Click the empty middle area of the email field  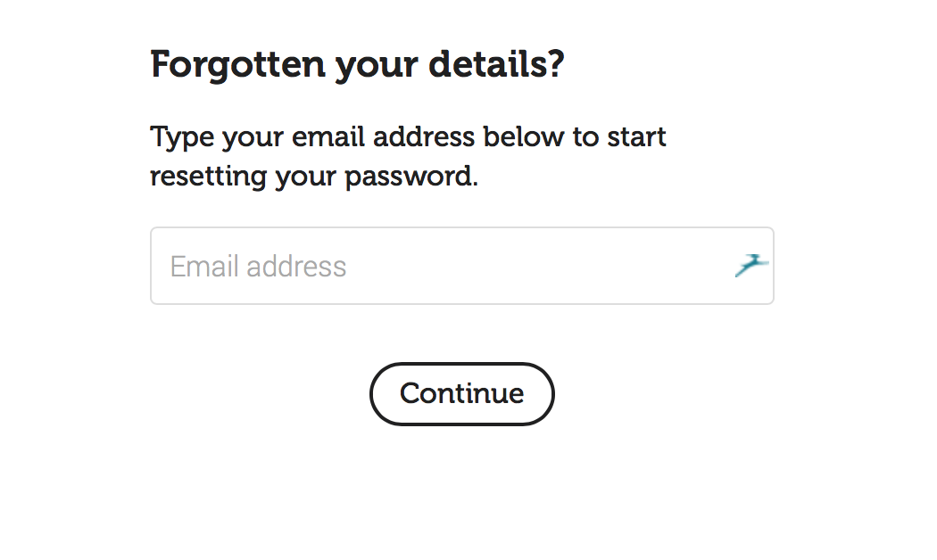(x=535, y=266)
